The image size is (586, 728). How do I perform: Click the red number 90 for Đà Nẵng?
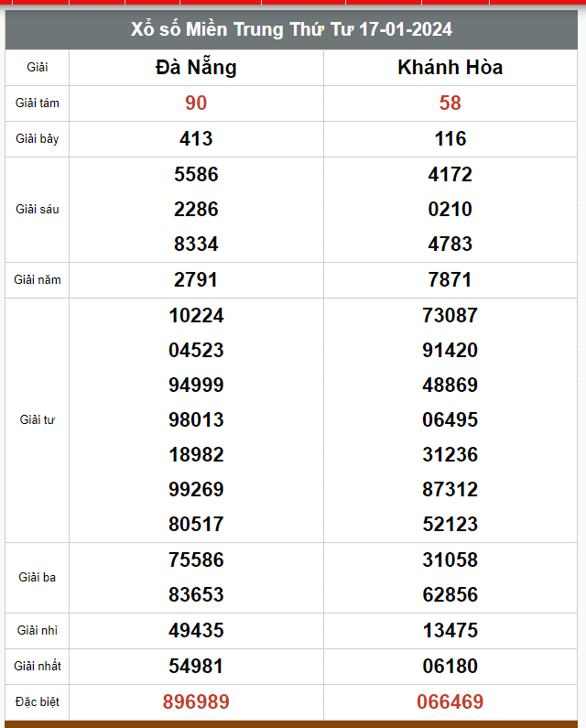click(196, 103)
